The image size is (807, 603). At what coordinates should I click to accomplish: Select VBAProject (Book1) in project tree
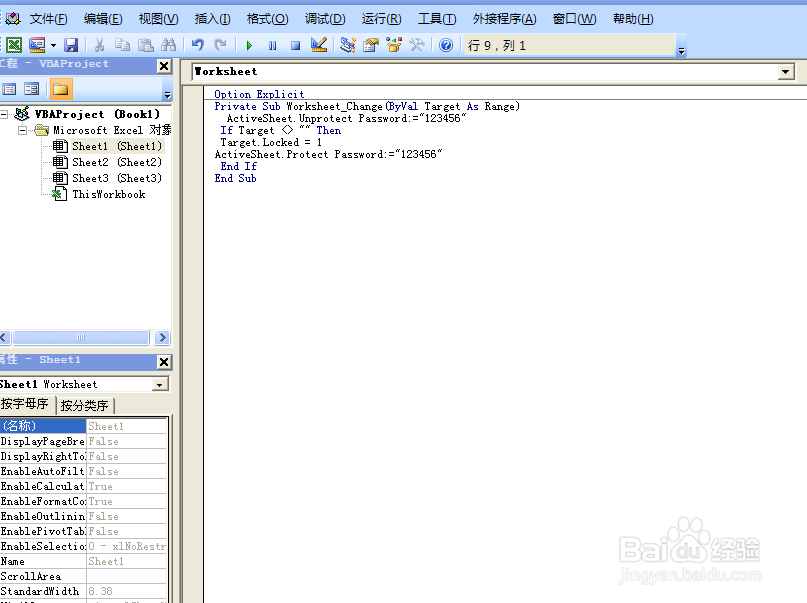97,114
